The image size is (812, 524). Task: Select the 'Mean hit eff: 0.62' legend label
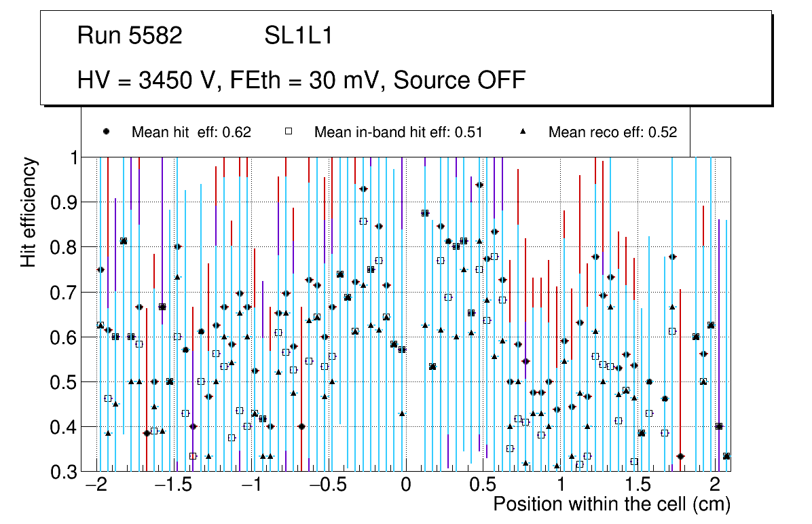tap(191, 132)
